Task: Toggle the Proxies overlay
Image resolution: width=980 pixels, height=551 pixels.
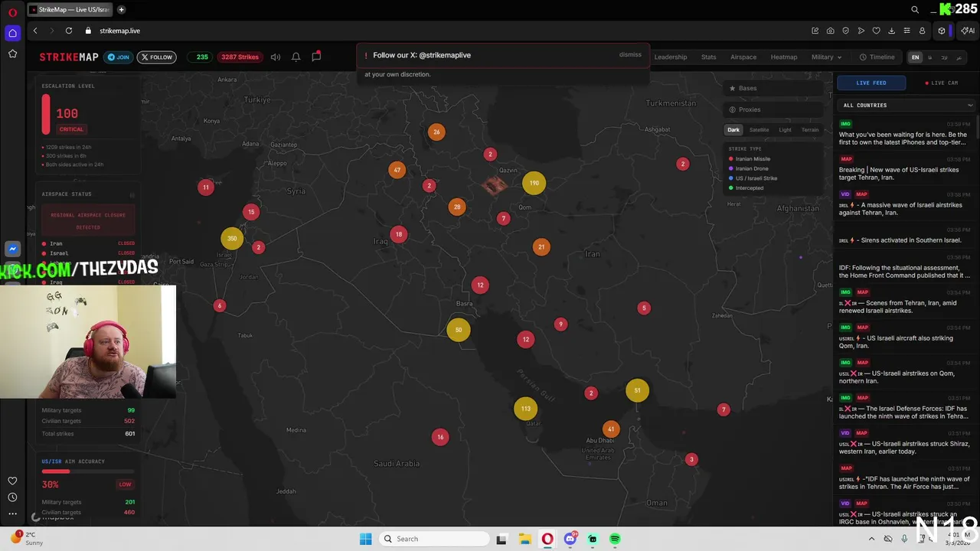Action: pyautogui.click(x=774, y=109)
